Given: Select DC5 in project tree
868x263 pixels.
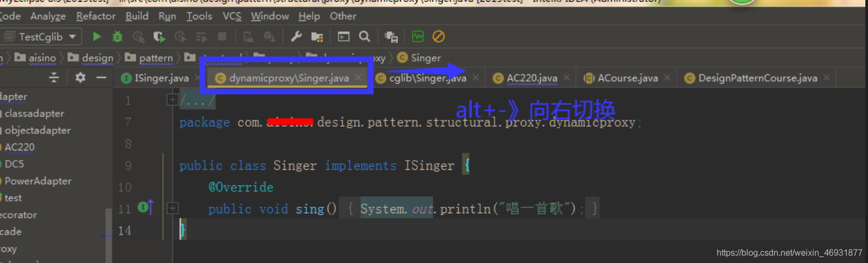Looking at the screenshot, I should (13, 164).
